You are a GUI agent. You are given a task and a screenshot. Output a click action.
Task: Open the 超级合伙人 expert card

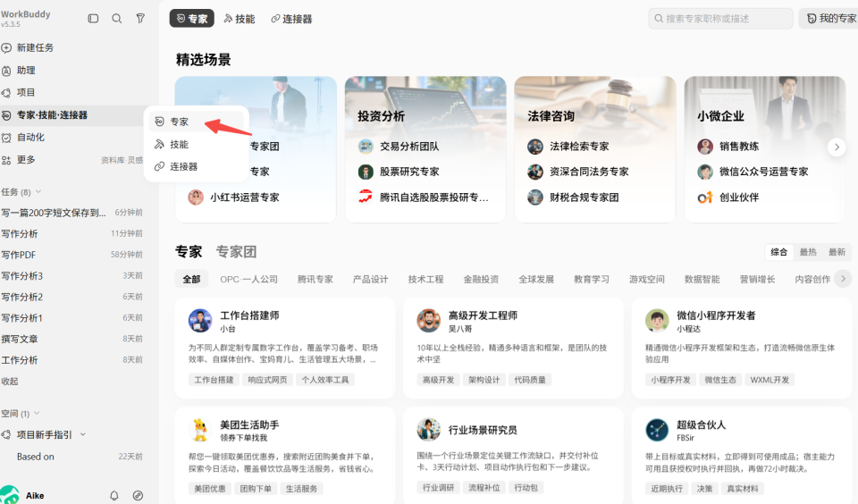742,455
